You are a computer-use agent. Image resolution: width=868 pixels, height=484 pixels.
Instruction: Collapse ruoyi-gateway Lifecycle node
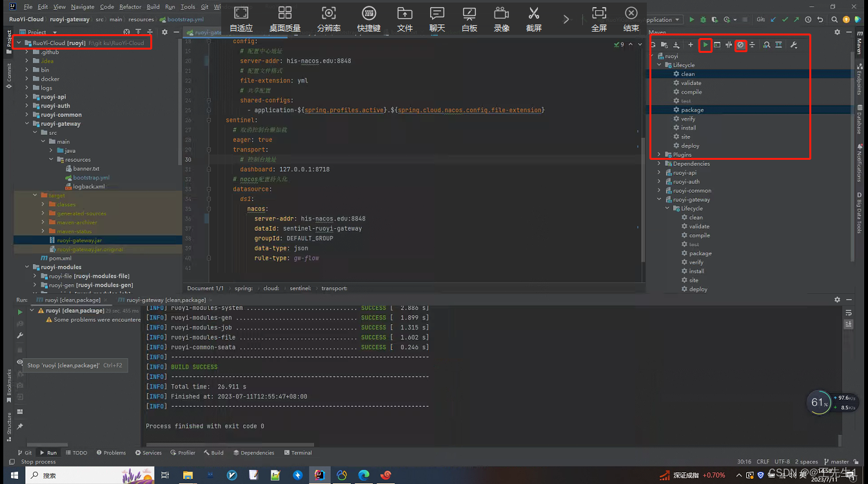667,209
